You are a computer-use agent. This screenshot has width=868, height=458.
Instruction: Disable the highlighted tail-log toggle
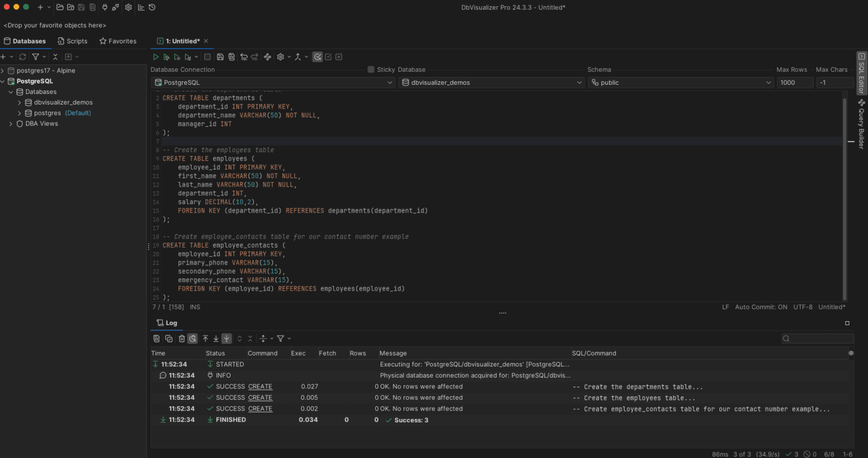tap(227, 338)
